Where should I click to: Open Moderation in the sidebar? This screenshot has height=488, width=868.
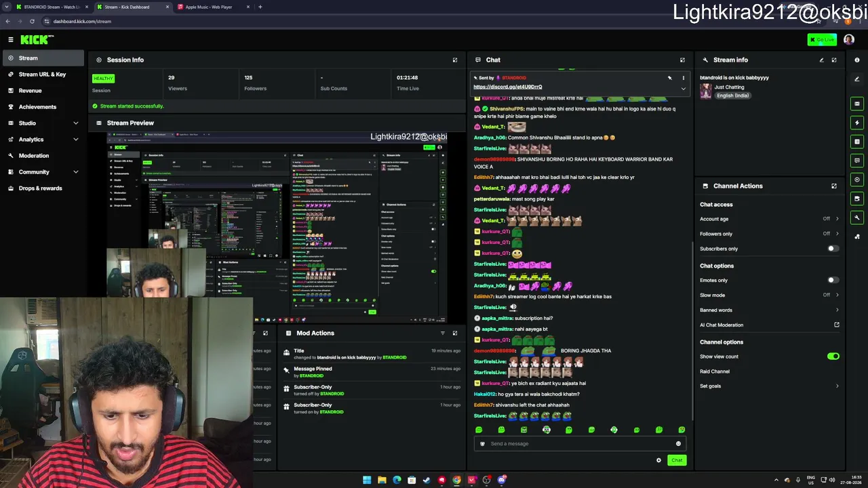coord(42,155)
